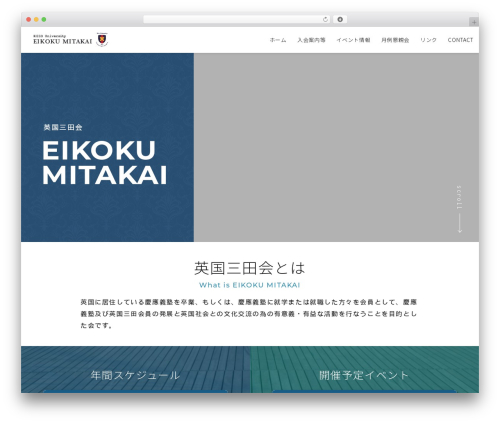
Task: Maximize the window with green button
Action: pyautogui.click(x=44, y=19)
